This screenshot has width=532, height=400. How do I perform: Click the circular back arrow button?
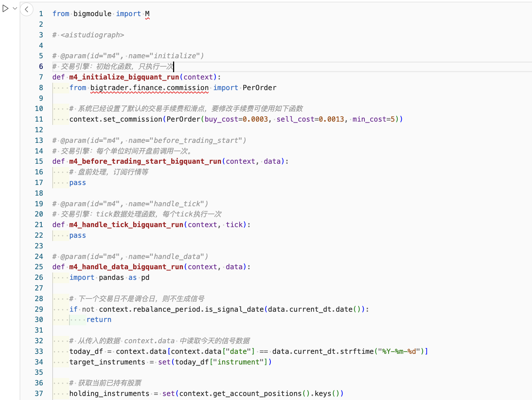pyautogui.click(x=27, y=9)
